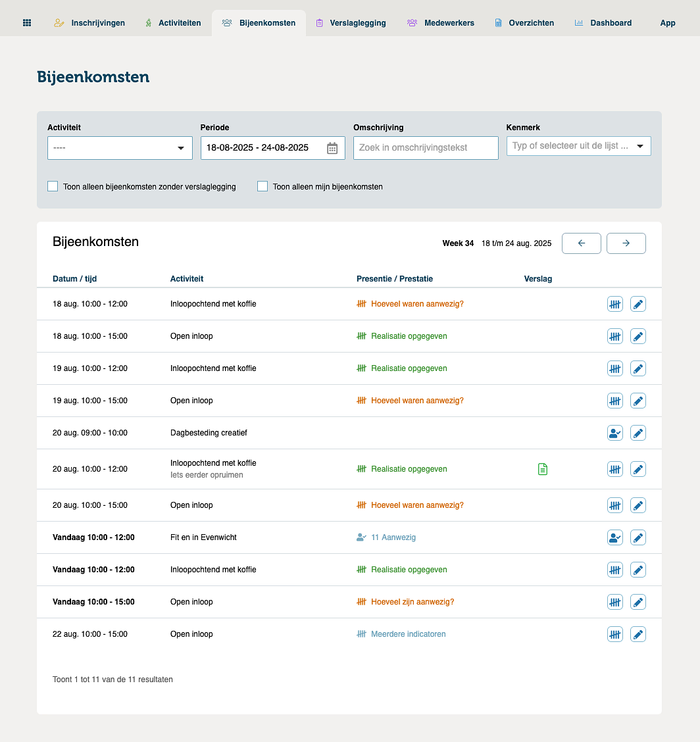The height and width of the screenshot is (742, 700).
Task: Go to next week with right arrow
Action: coord(626,243)
